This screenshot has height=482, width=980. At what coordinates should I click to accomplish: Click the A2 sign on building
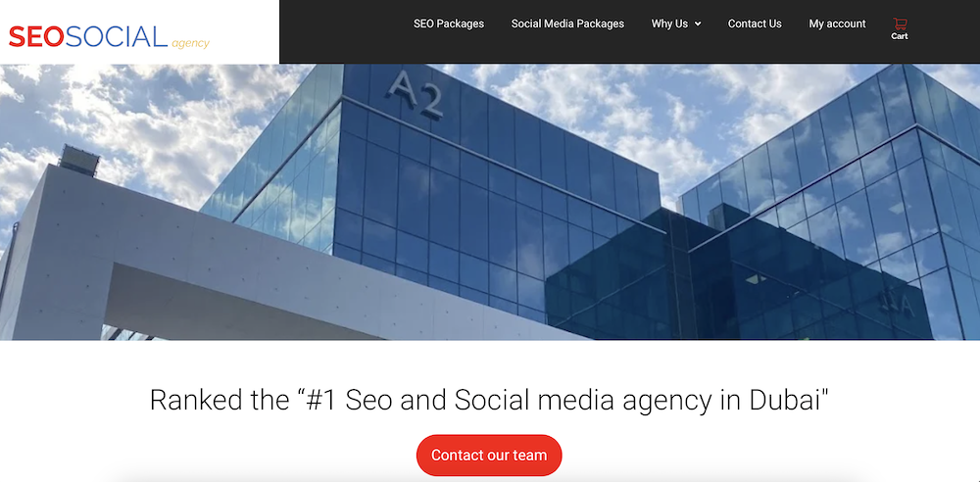click(x=415, y=94)
